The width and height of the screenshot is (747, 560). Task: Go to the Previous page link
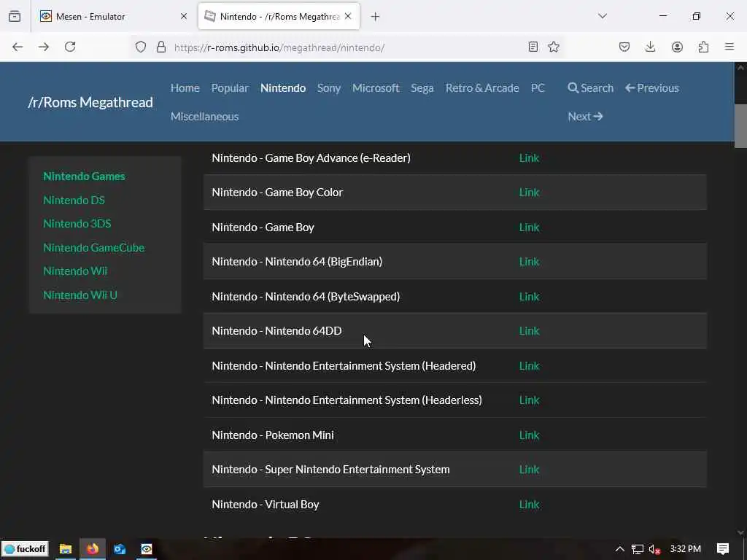tap(651, 88)
